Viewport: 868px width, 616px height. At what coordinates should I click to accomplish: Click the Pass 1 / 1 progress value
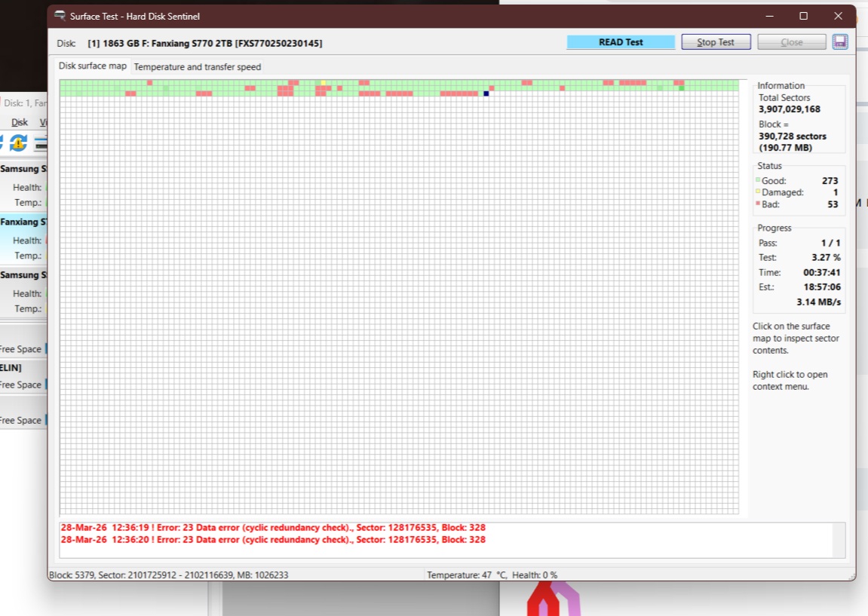click(830, 243)
